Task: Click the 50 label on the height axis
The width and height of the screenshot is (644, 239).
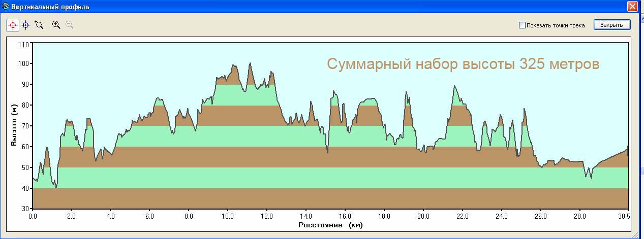Action: click(25, 167)
